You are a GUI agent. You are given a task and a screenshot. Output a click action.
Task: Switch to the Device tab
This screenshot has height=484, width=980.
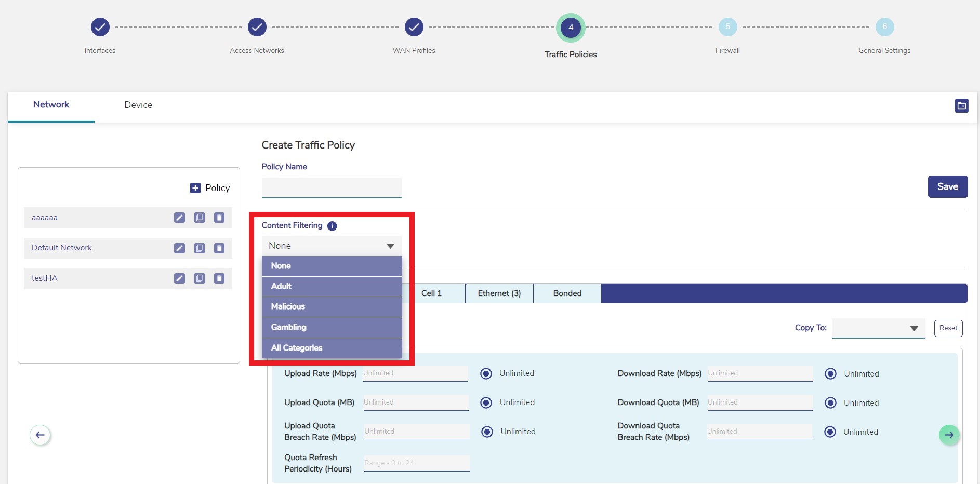point(138,105)
